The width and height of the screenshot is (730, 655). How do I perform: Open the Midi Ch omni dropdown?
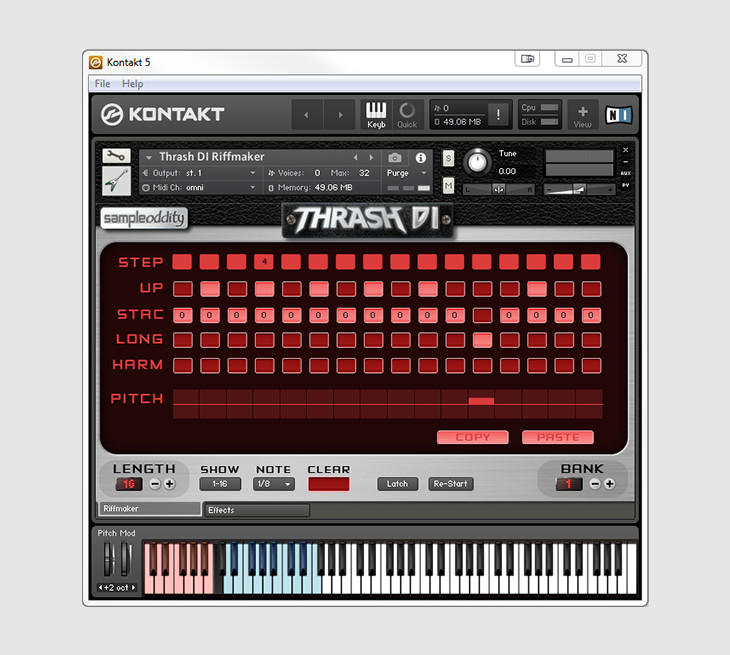(x=199, y=188)
